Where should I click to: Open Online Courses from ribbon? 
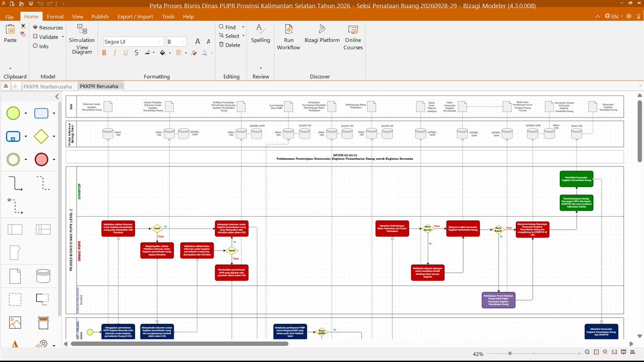(353, 37)
